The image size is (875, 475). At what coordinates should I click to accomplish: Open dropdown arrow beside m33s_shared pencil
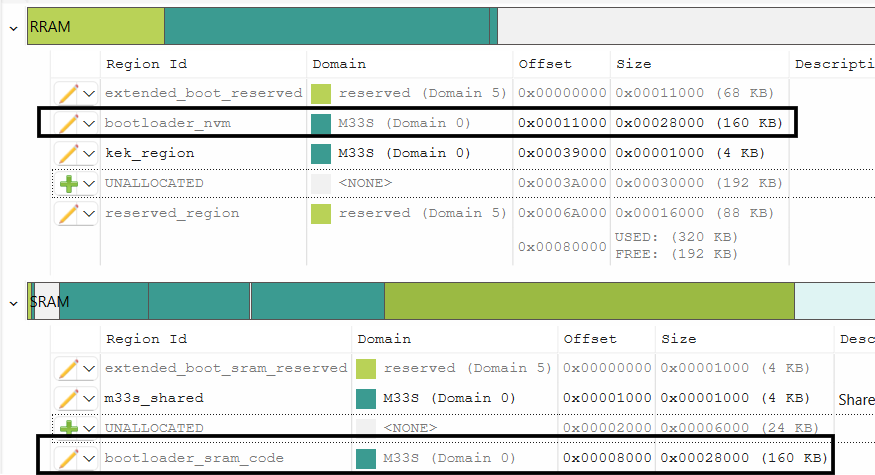(89, 398)
